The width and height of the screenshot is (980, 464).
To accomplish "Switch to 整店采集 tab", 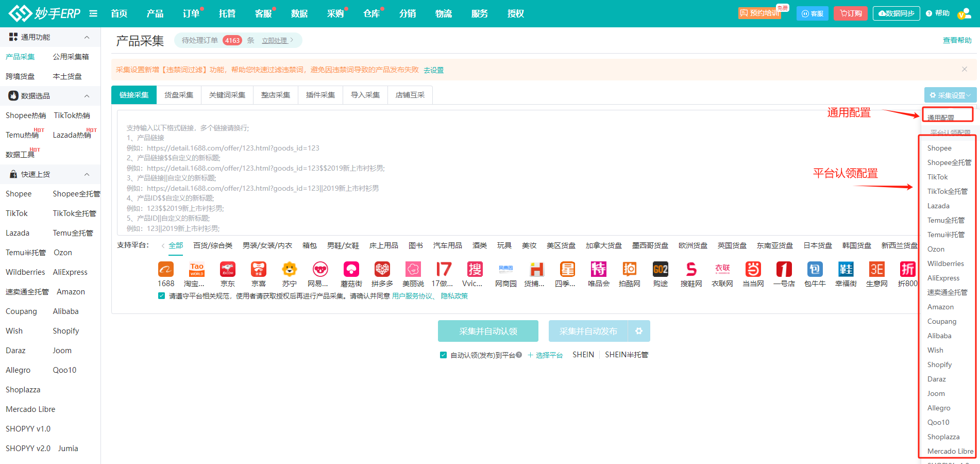I will tap(276, 95).
